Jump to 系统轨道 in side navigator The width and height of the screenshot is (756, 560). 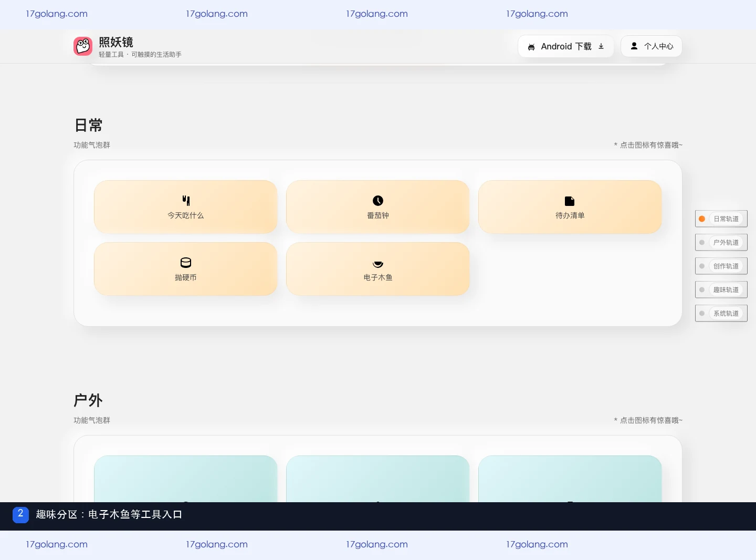click(721, 313)
